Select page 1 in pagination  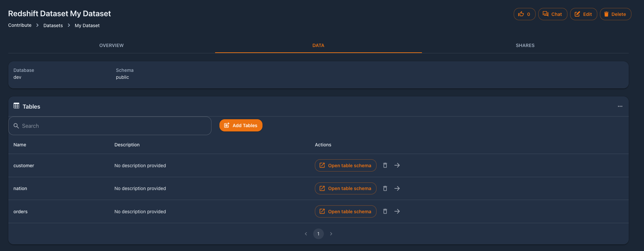318,234
